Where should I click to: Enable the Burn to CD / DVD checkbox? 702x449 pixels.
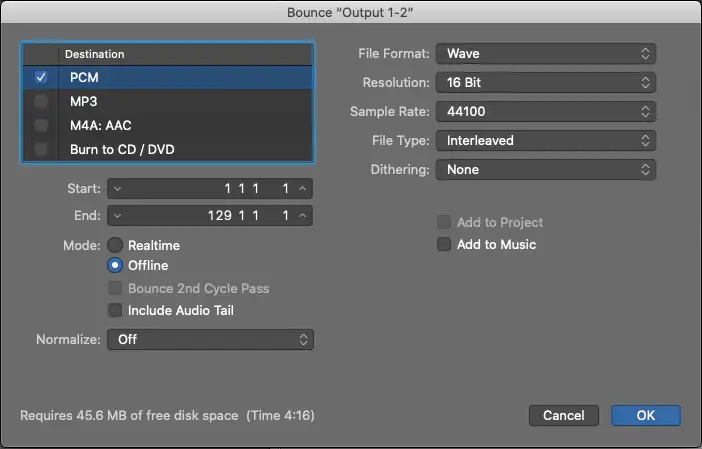click(x=41, y=149)
